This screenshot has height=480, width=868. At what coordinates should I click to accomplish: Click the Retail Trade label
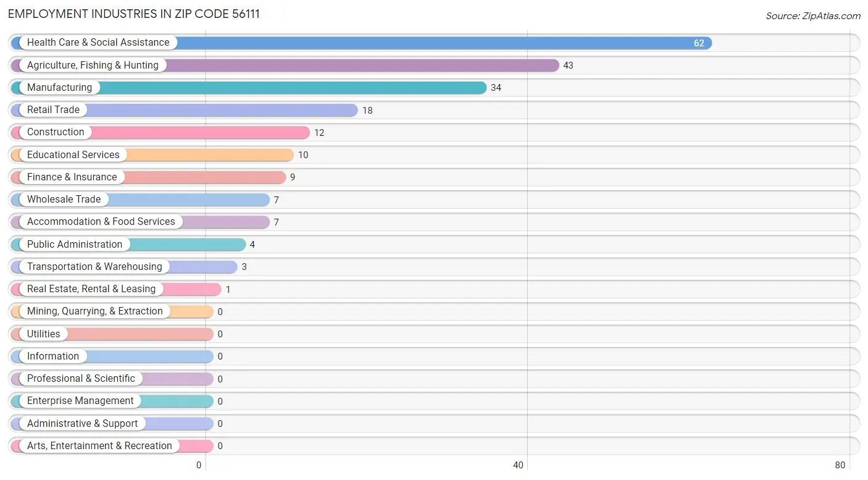tap(53, 110)
